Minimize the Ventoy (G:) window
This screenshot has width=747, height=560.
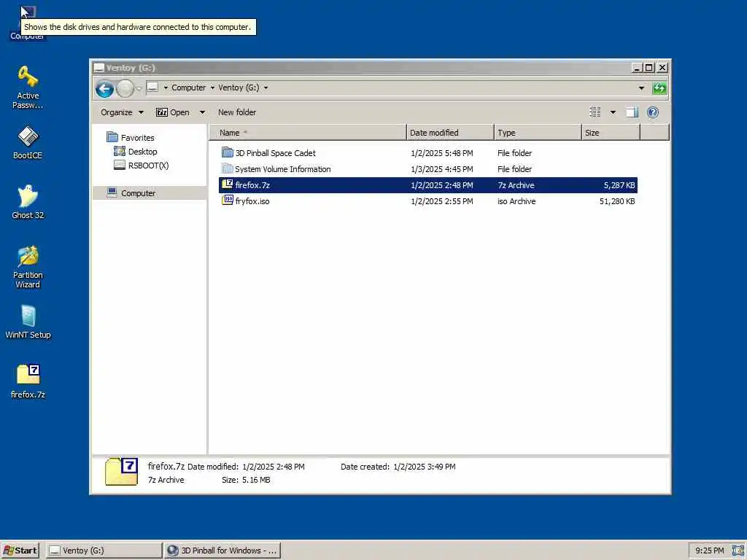coord(637,68)
